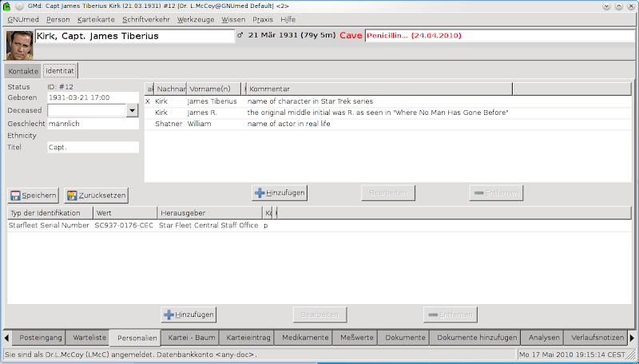Click the value 'SC937-0176-CEC'
This screenshot has height=364, width=639.
(124, 226)
